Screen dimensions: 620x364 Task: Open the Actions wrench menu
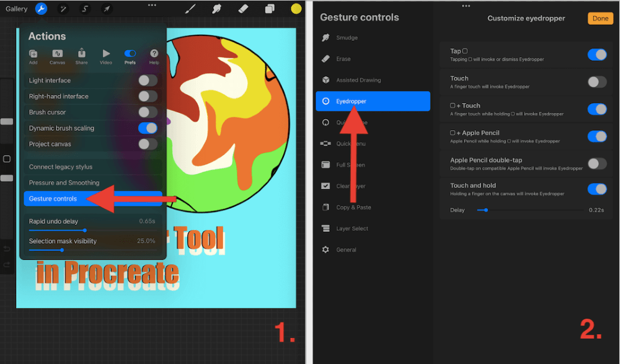click(x=40, y=9)
